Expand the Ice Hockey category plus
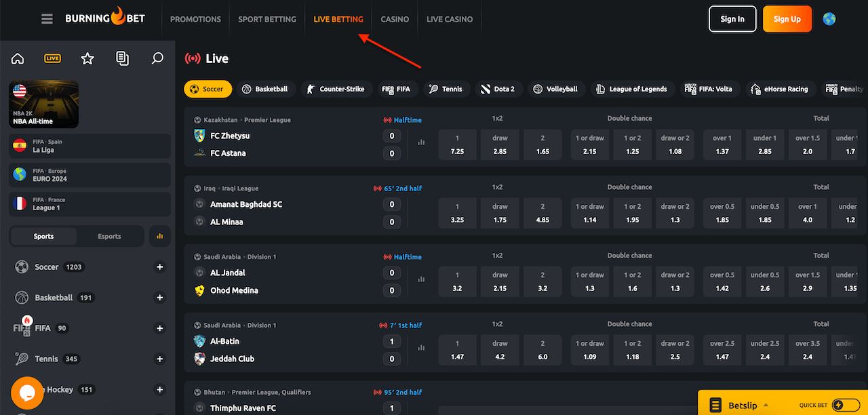The width and height of the screenshot is (868, 415). click(160, 389)
